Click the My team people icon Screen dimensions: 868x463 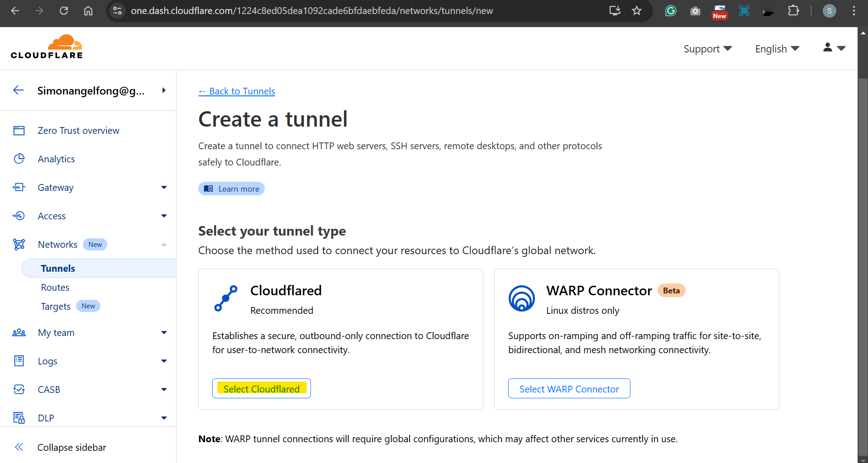click(x=19, y=333)
